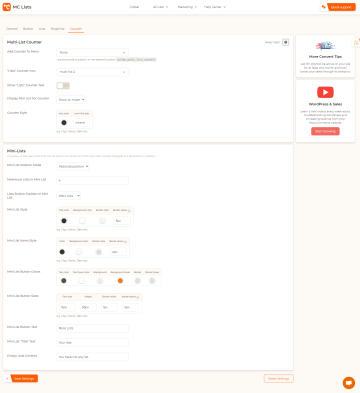Click Maximum Lists in Mini-List field
360x393 pixels.
[92, 181]
